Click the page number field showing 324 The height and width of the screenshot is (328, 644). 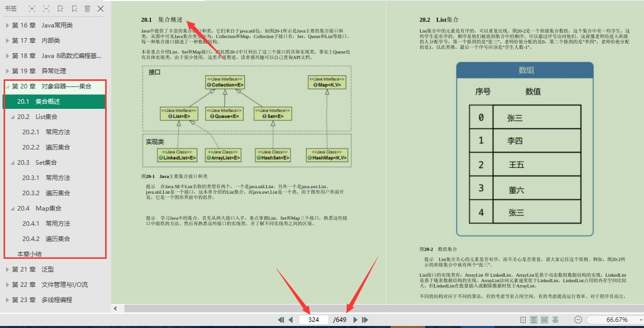(x=314, y=320)
